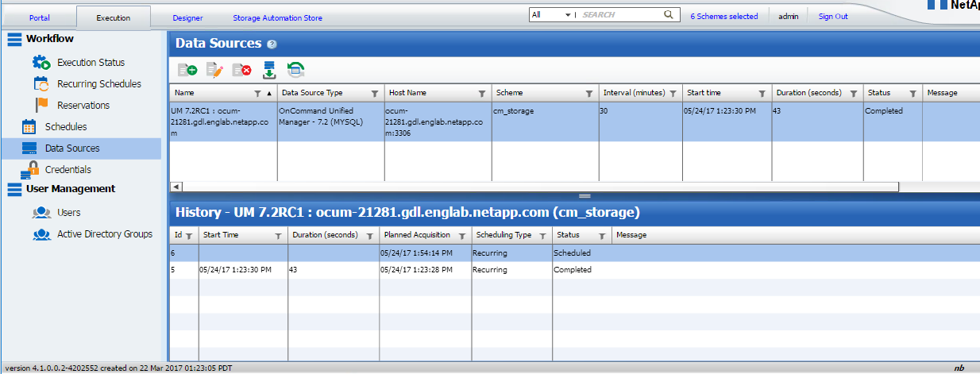Click the cm_storage scheme cell

pos(545,121)
